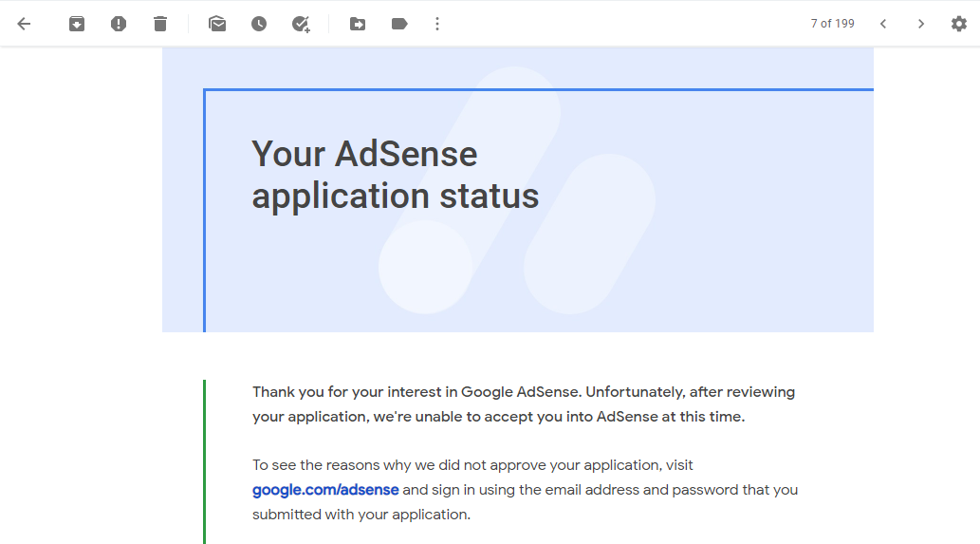Add this email to Tasks
This screenshot has width=980, height=544.
tap(301, 24)
